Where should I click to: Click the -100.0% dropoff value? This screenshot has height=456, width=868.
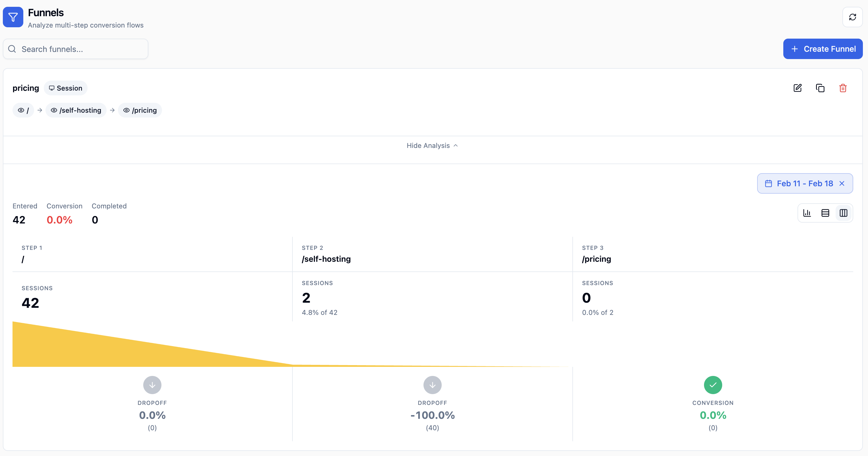(x=432, y=415)
